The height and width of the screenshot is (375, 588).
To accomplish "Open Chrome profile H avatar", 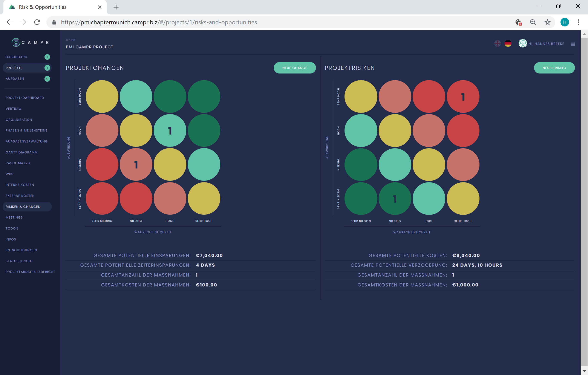I will [565, 22].
